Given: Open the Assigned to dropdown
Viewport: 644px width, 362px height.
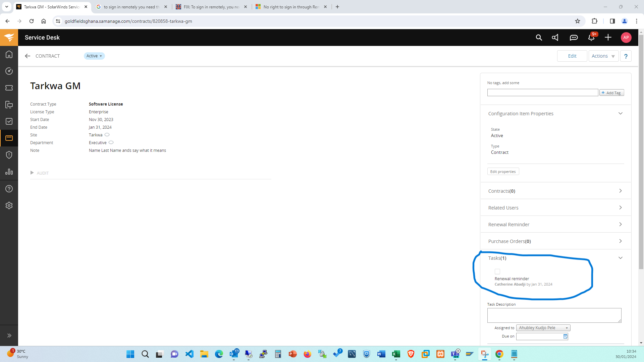Looking at the screenshot, I should [x=543, y=328].
